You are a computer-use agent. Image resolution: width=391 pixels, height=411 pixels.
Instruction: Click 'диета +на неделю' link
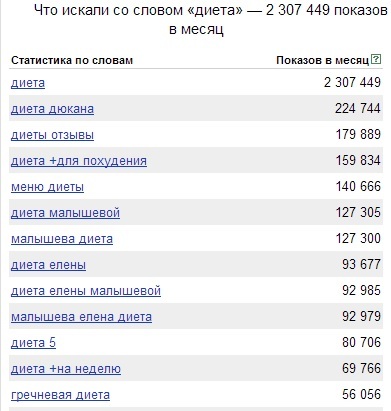(x=66, y=369)
